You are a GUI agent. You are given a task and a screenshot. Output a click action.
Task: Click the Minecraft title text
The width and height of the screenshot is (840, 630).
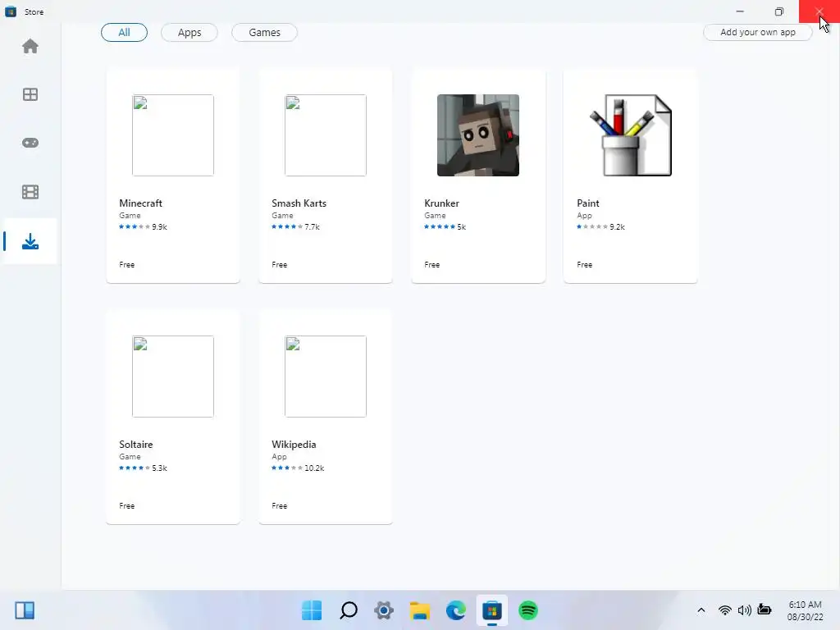click(140, 203)
